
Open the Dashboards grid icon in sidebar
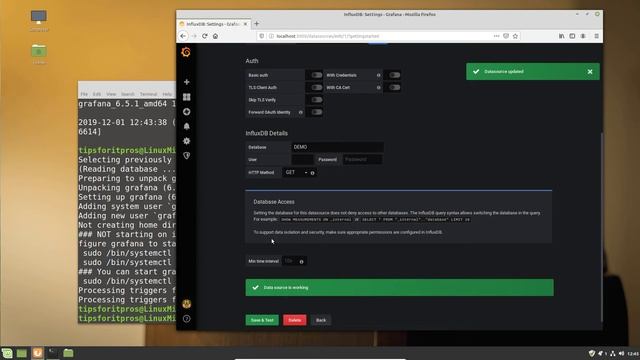point(187,97)
